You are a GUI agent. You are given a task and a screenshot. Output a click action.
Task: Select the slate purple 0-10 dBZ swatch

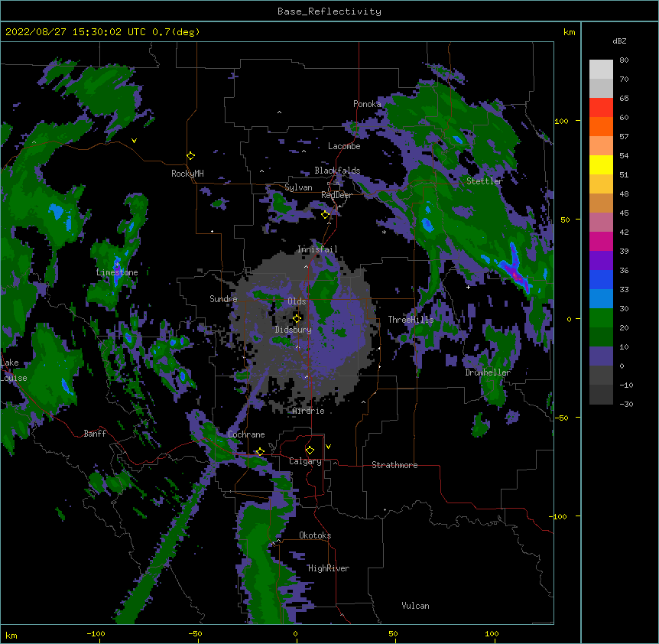pyautogui.click(x=601, y=356)
